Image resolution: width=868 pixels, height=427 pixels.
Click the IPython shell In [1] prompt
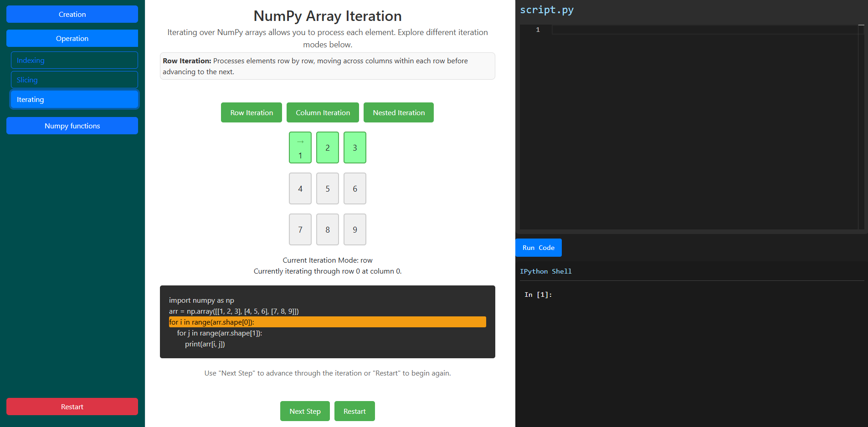(x=538, y=295)
